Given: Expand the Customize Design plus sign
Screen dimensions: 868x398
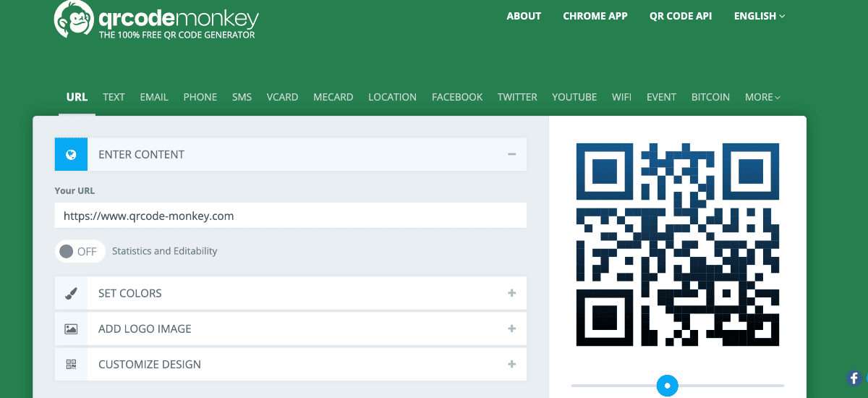Looking at the screenshot, I should click(511, 364).
